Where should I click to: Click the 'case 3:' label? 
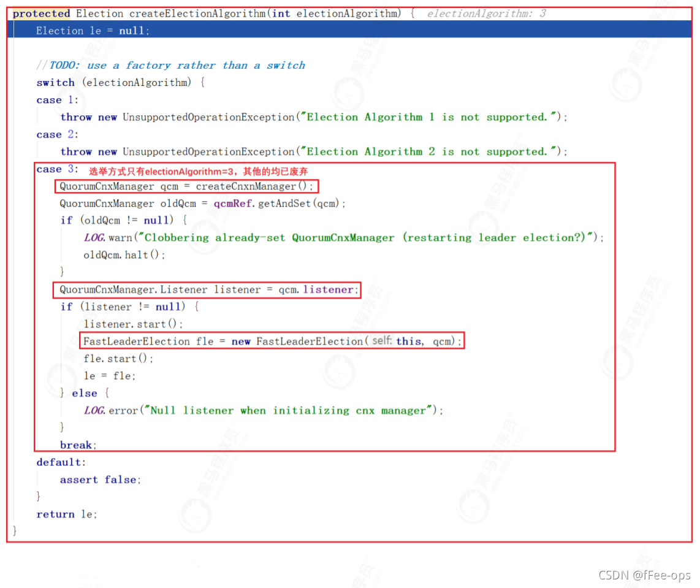coord(57,169)
